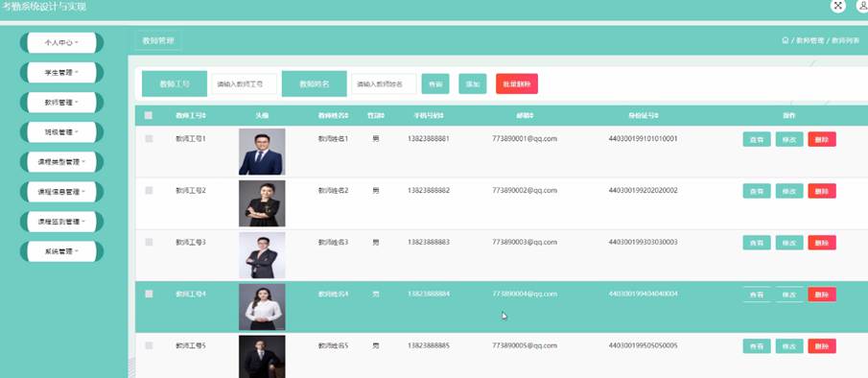Image resolution: width=868 pixels, height=378 pixels.
Task: Select ID number cell 440300199303030003
Action: point(643,243)
